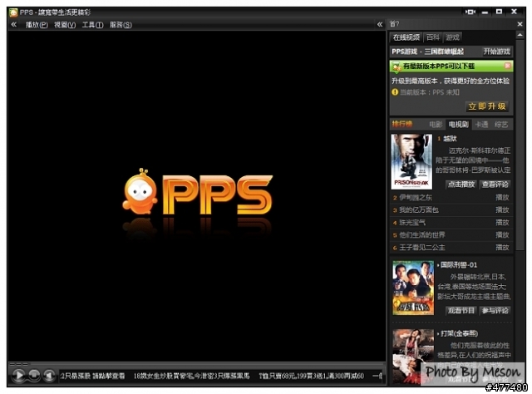Open the Prison Break poster thumbnail
The image size is (532, 394).
click(411, 161)
